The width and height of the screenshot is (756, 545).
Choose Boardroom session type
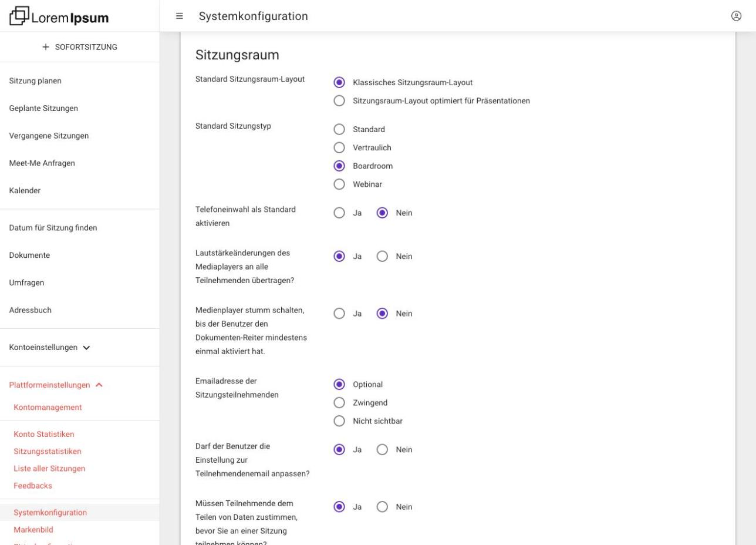pos(339,166)
